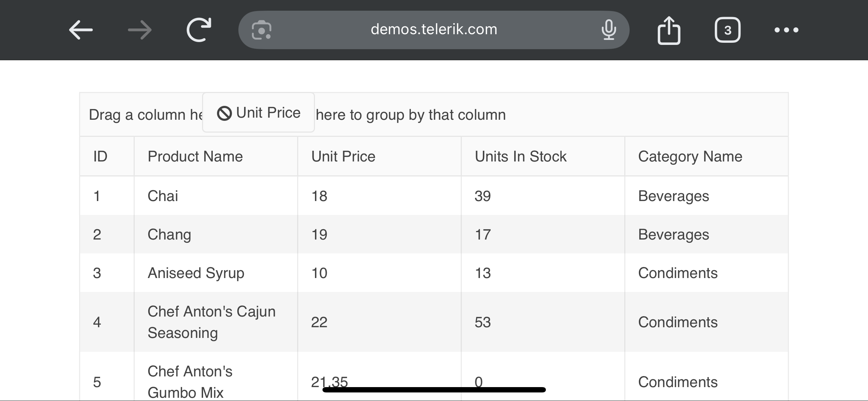Open the camera lens search icon
The image size is (868, 401).
pyautogui.click(x=262, y=30)
